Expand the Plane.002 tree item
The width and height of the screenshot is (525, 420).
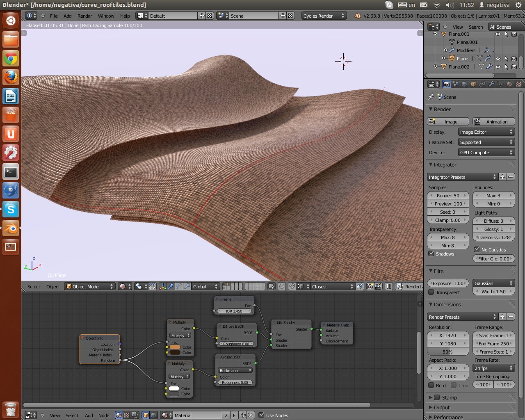(x=435, y=66)
